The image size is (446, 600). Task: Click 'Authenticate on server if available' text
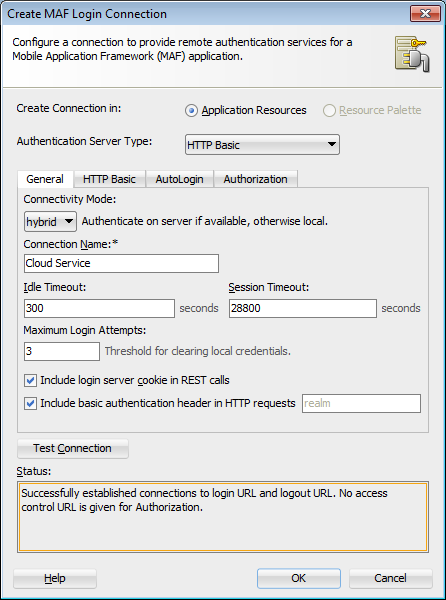[205, 221]
